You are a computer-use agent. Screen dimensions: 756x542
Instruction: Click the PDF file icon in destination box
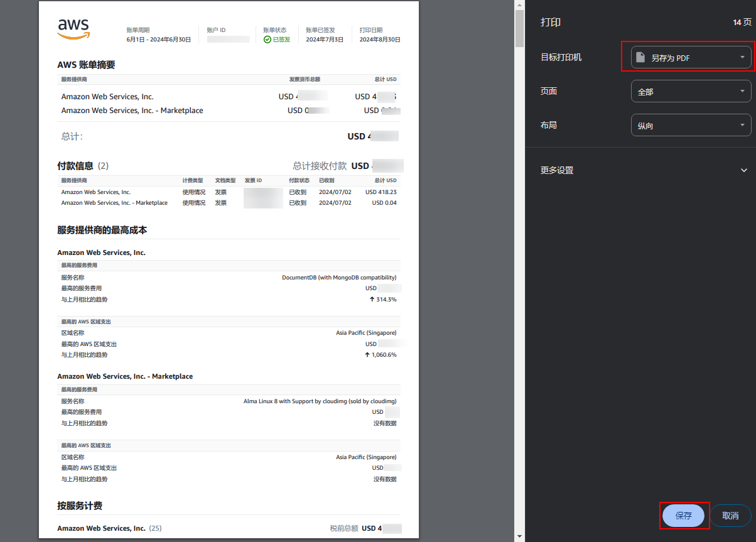tap(640, 58)
